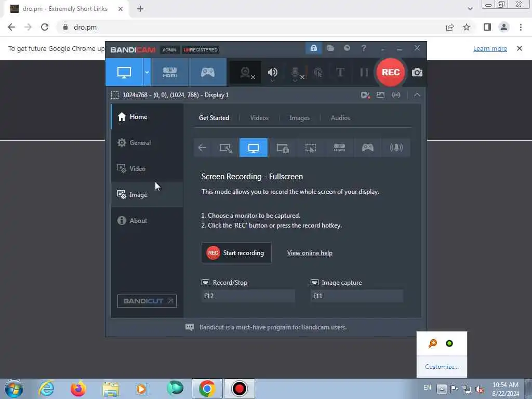Click Bandicam record icon in taskbar
532x399 pixels.
pos(239,389)
